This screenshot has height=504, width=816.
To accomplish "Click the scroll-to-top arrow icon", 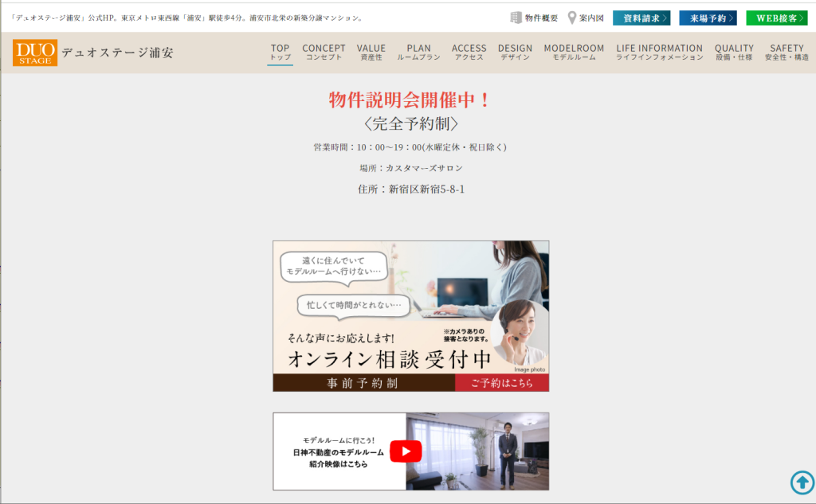I will 802,483.
